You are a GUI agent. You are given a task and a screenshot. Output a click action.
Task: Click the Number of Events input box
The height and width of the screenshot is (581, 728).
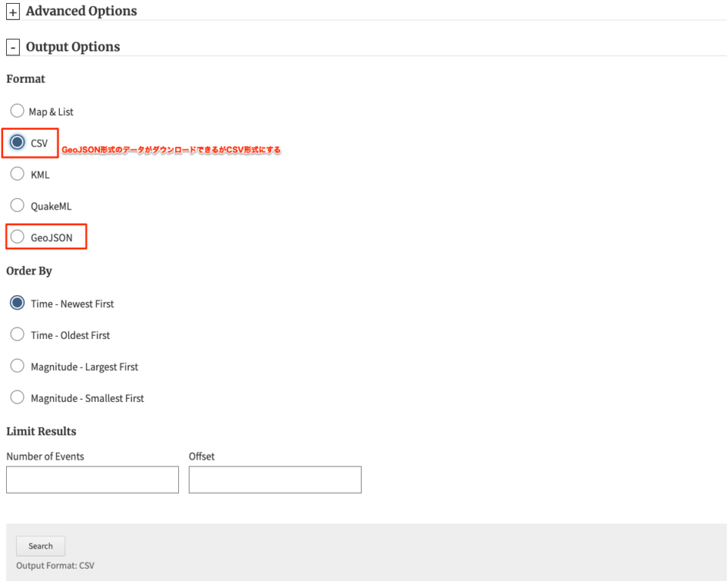pos(92,479)
